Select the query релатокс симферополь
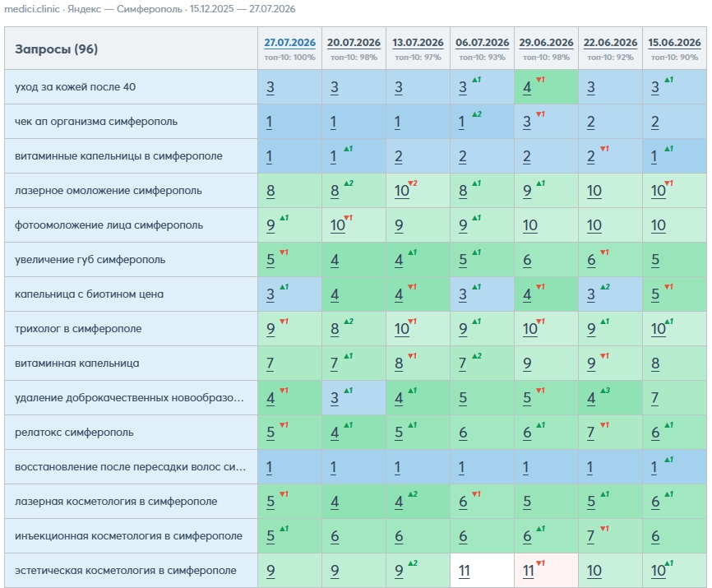The image size is (712, 588). click(75, 433)
